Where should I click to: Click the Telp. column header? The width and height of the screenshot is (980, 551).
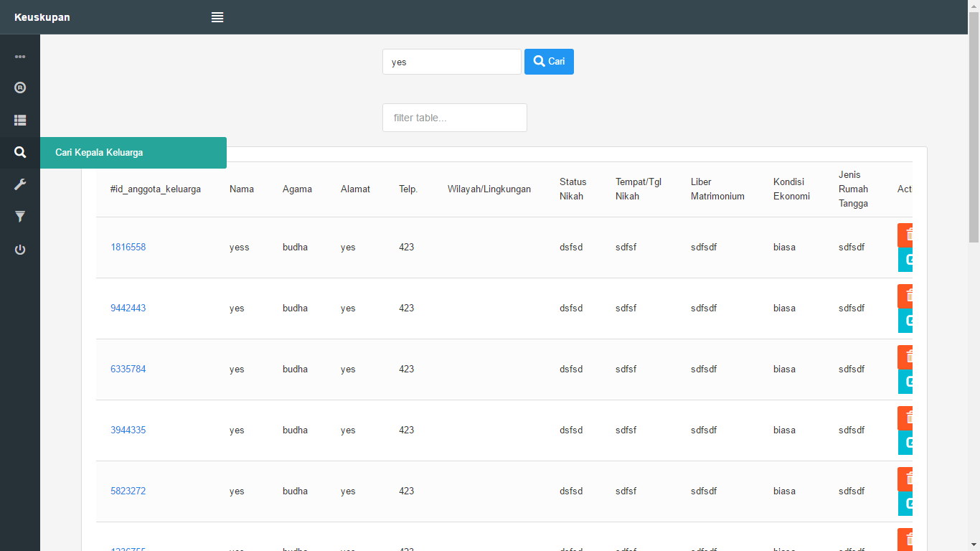point(408,189)
